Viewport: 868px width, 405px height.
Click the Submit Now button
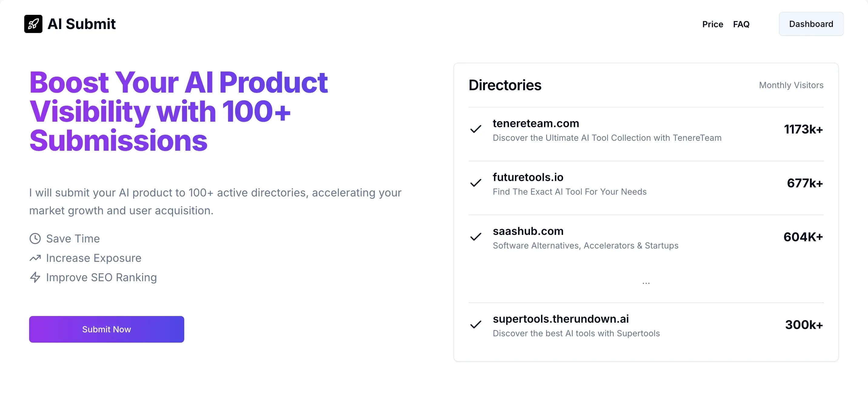coord(106,329)
